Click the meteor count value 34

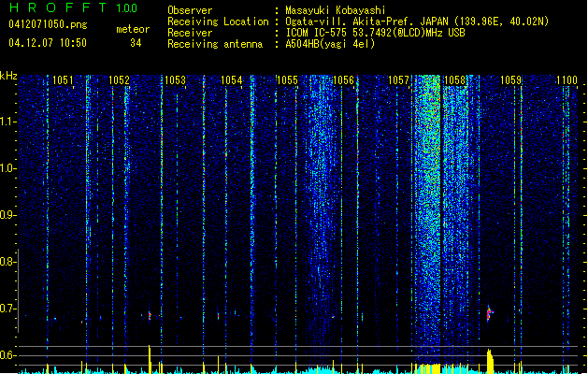point(136,43)
